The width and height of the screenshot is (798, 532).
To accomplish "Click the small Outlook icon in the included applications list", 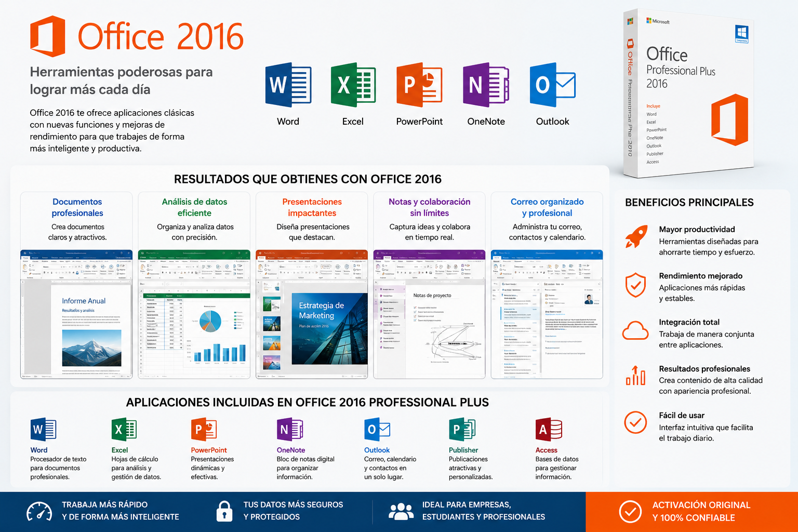I will [x=377, y=430].
